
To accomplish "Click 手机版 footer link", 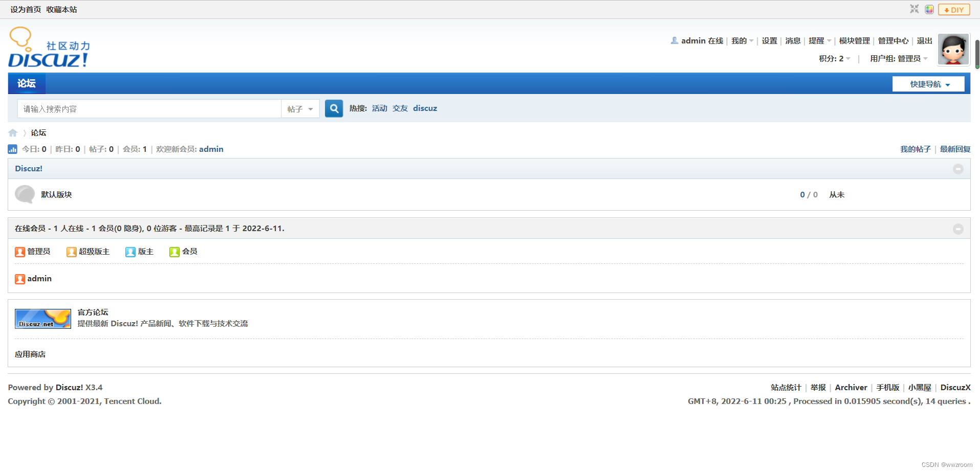I will coord(887,388).
